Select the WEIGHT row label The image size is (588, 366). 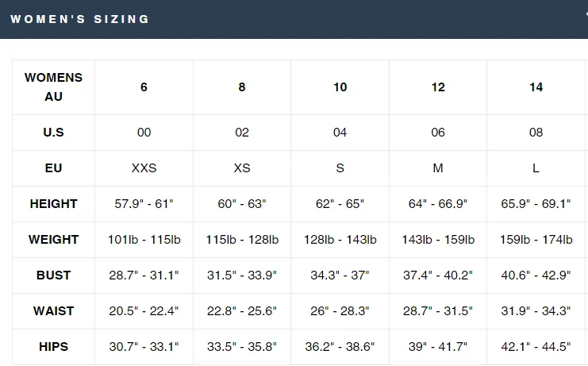(x=54, y=239)
